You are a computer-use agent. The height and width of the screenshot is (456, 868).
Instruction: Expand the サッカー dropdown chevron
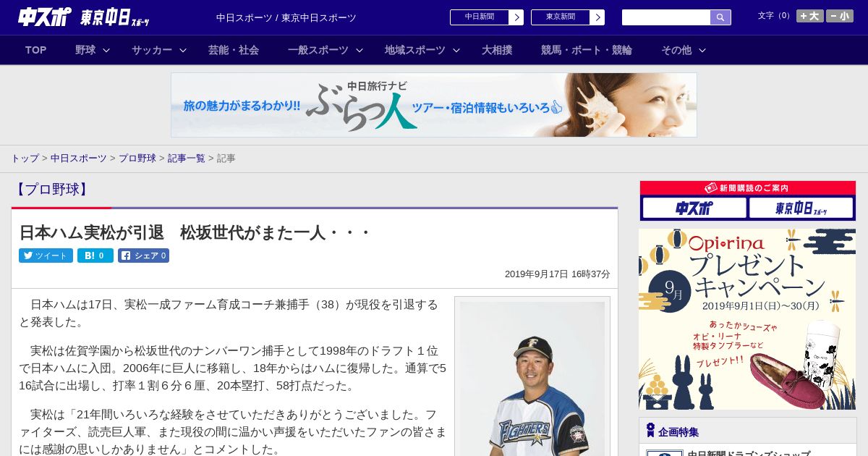click(183, 50)
